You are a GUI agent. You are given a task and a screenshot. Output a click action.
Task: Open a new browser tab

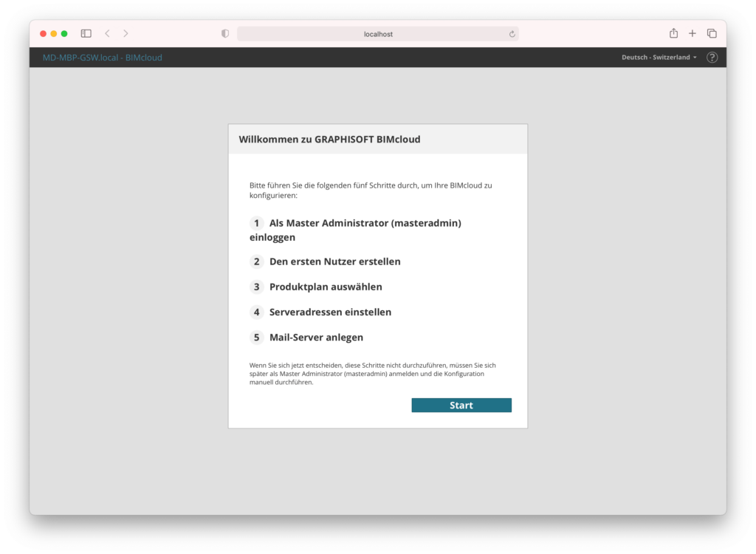(692, 33)
